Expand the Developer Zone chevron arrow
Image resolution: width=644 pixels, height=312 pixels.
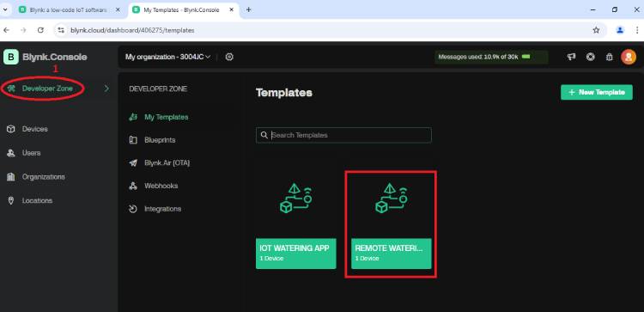click(106, 89)
